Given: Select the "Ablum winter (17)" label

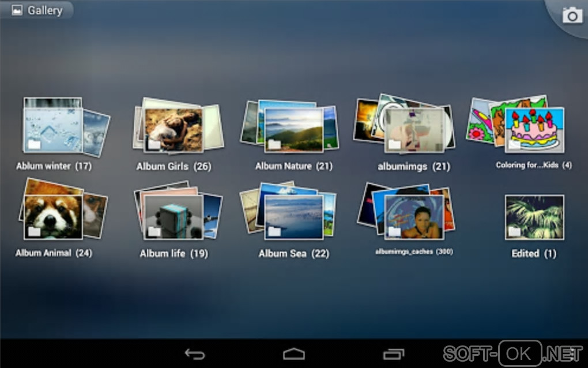Looking at the screenshot, I should tap(54, 166).
